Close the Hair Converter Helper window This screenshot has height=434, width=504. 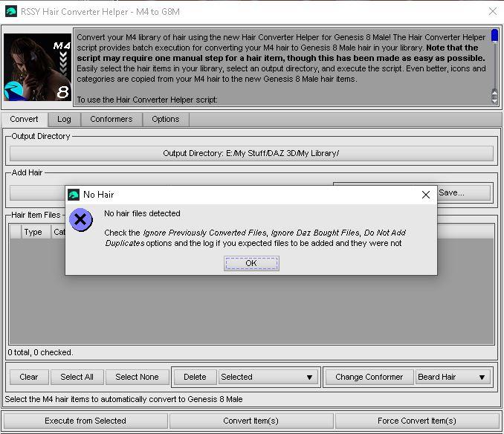pos(492,12)
